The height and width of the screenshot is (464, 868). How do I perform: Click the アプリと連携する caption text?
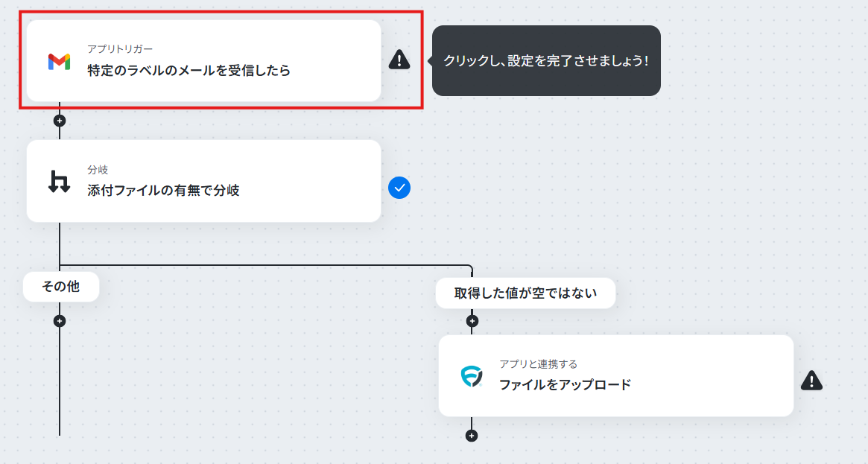(538, 364)
